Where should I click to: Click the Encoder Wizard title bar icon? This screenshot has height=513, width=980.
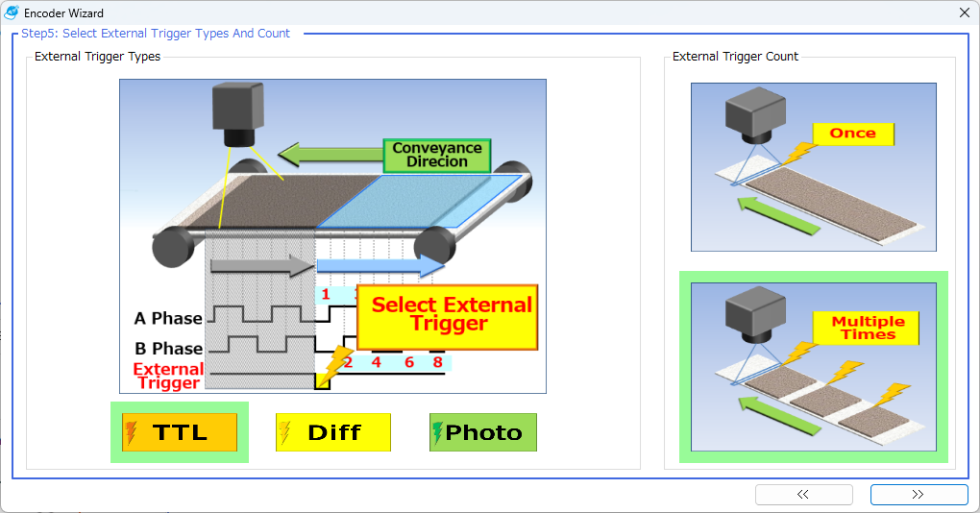tap(12, 13)
